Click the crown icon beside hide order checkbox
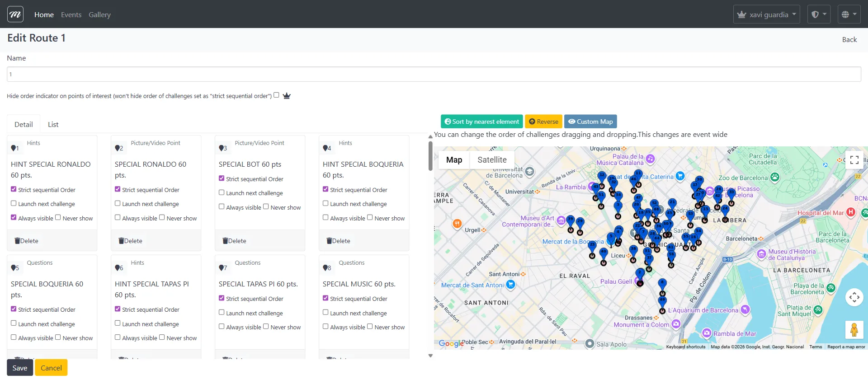The width and height of the screenshot is (868, 384). coord(287,96)
